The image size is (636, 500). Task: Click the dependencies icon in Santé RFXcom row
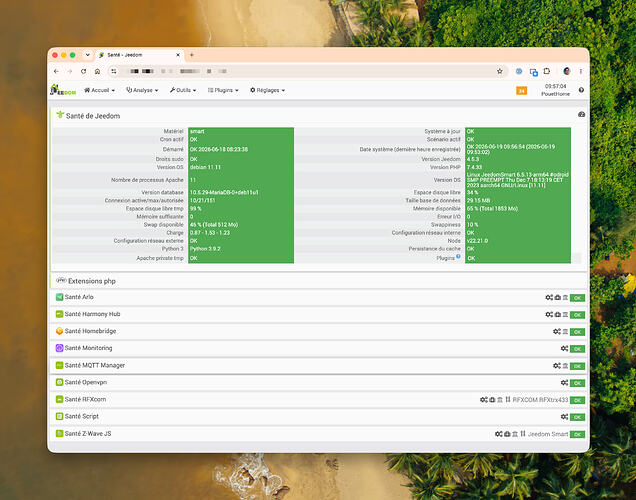[x=492, y=400]
